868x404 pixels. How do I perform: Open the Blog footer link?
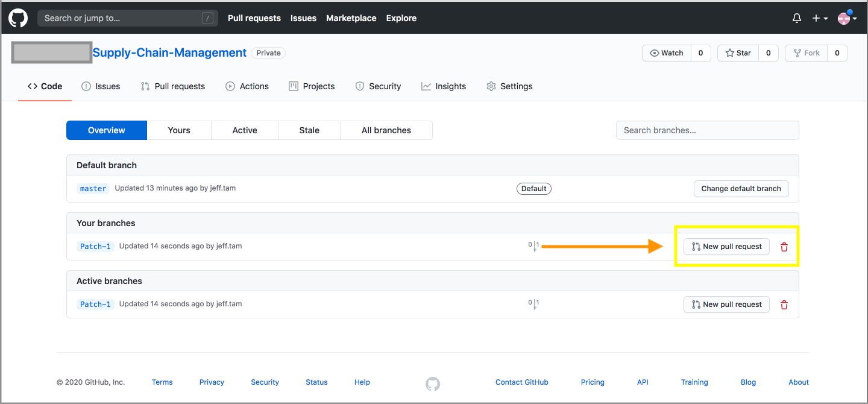[x=748, y=382]
